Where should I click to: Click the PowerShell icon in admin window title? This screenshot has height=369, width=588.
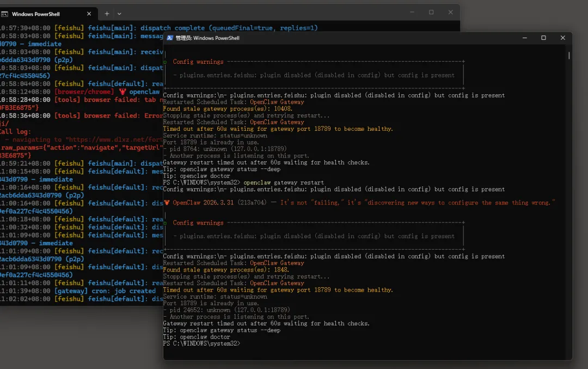(170, 38)
